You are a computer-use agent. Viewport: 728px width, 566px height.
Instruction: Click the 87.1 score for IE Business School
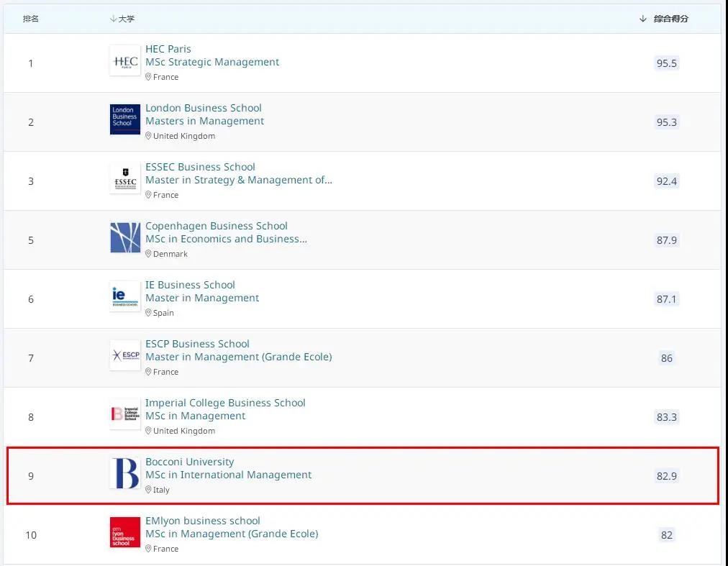click(x=666, y=299)
